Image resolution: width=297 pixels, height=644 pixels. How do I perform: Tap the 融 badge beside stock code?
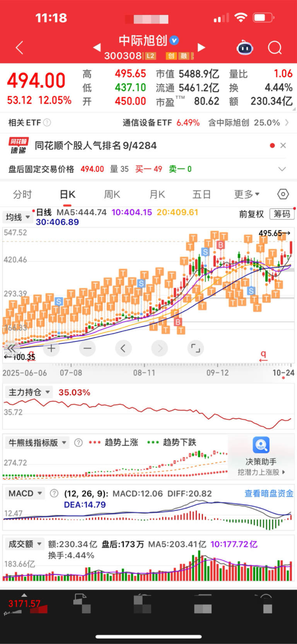[184, 56]
